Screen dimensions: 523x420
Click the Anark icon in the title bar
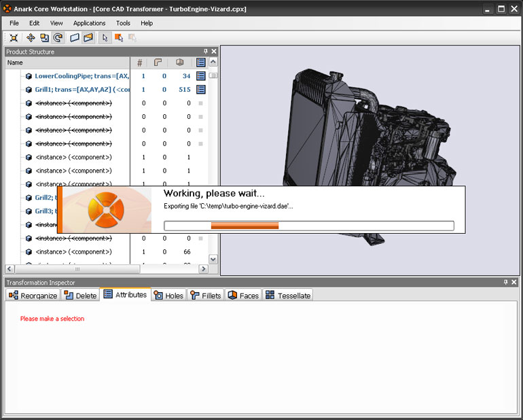[x=7, y=8]
